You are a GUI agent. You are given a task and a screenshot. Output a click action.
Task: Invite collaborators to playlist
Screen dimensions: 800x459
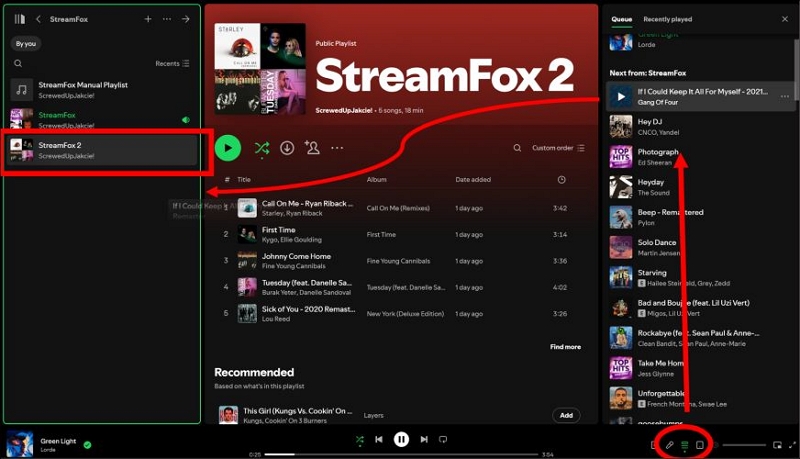tap(312, 148)
